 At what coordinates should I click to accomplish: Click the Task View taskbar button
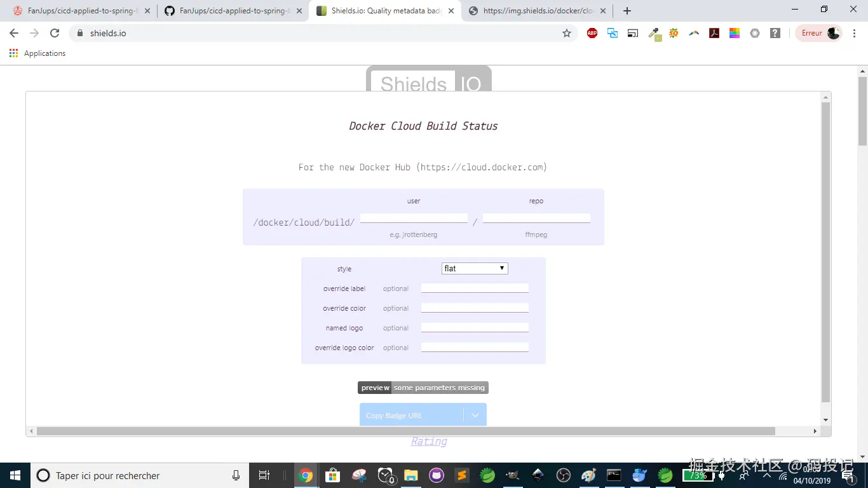click(x=264, y=475)
